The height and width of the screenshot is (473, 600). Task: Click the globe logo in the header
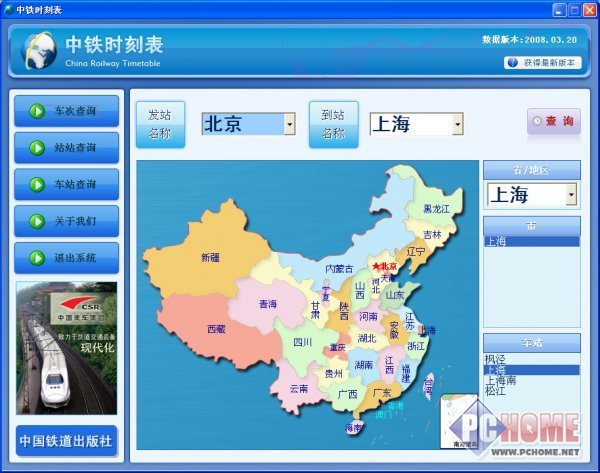point(39,51)
